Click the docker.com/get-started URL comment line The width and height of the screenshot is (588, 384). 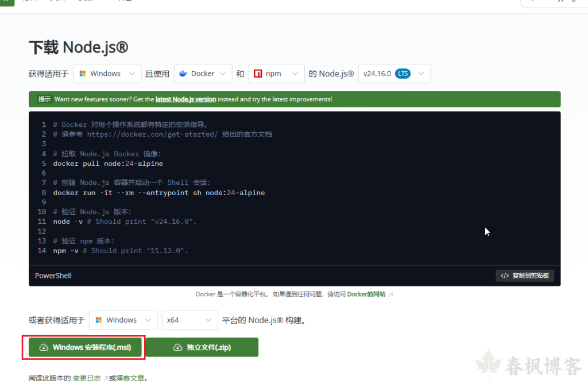click(x=163, y=134)
